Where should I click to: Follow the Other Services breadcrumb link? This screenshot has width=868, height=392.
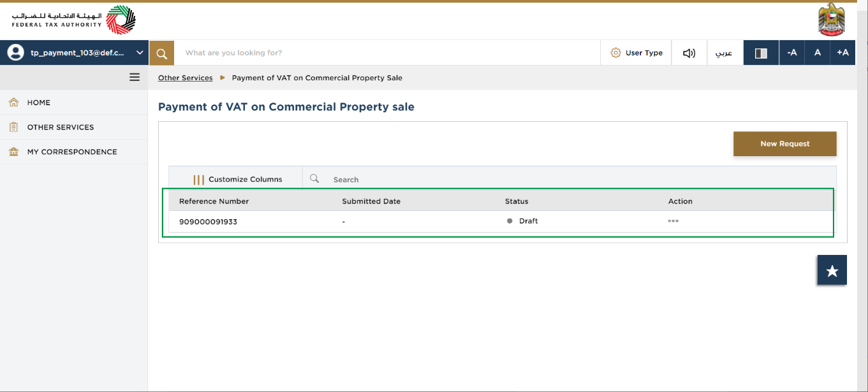[x=186, y=78]
